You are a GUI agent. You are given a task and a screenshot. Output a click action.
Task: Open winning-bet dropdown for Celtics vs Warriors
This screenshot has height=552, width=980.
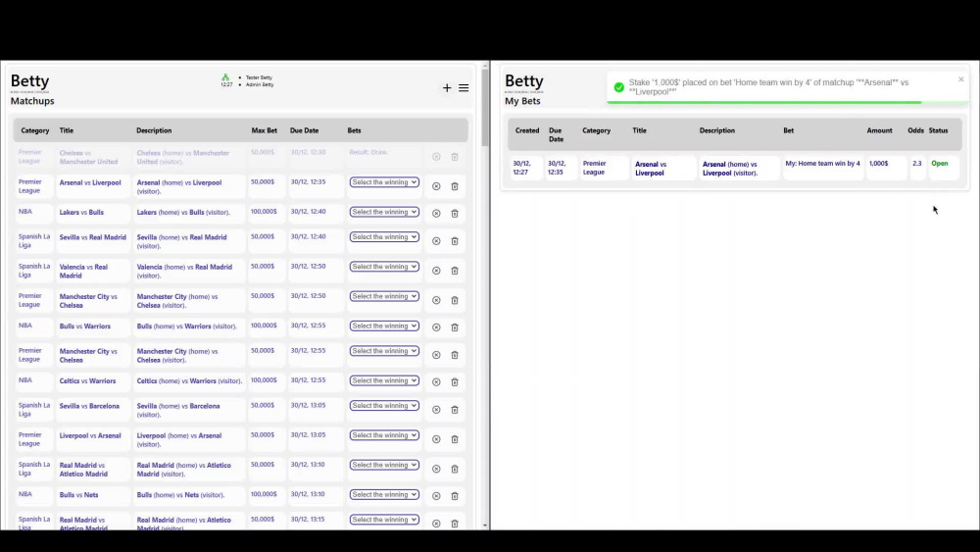tap(384, 380)
